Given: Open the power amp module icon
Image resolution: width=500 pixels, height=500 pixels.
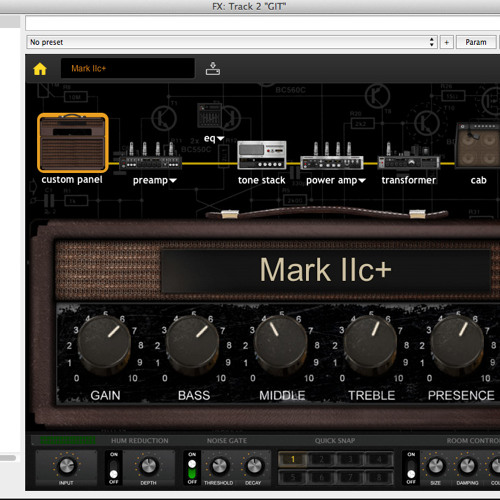Looking at the screenshot, I should [331, 156].
